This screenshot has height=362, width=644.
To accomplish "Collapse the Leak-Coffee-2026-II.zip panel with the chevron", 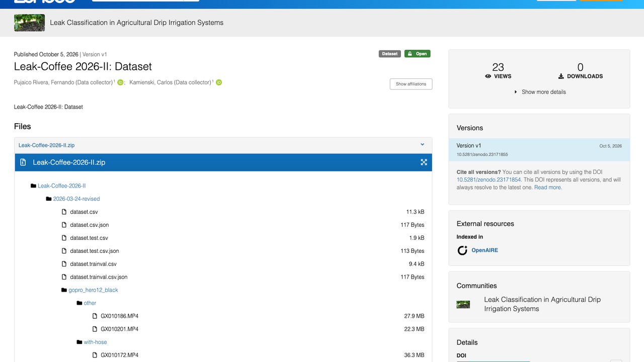I will pyautogui.click(x=423, y=145).
